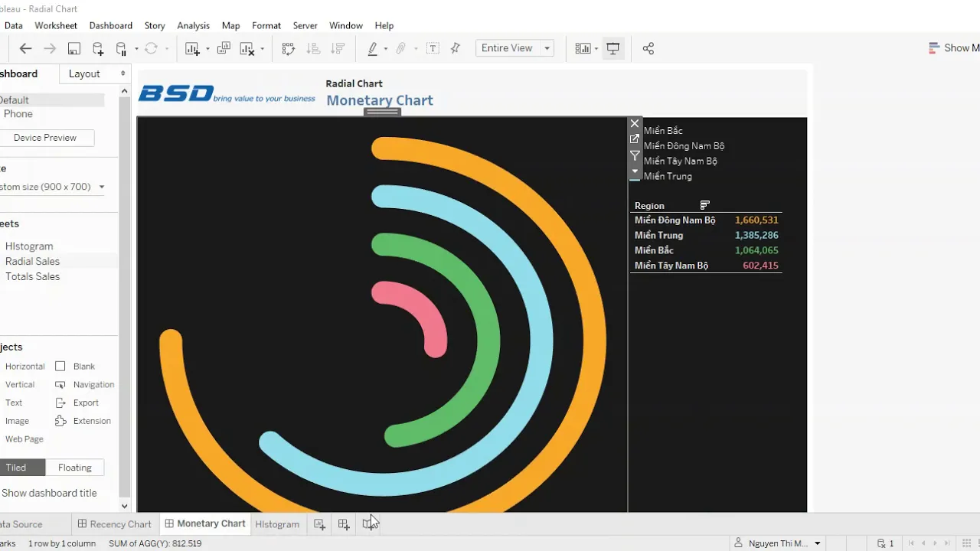Click the Pause Auto Updates icon
This screenshot has height=551, width=980.
(121, 48)
